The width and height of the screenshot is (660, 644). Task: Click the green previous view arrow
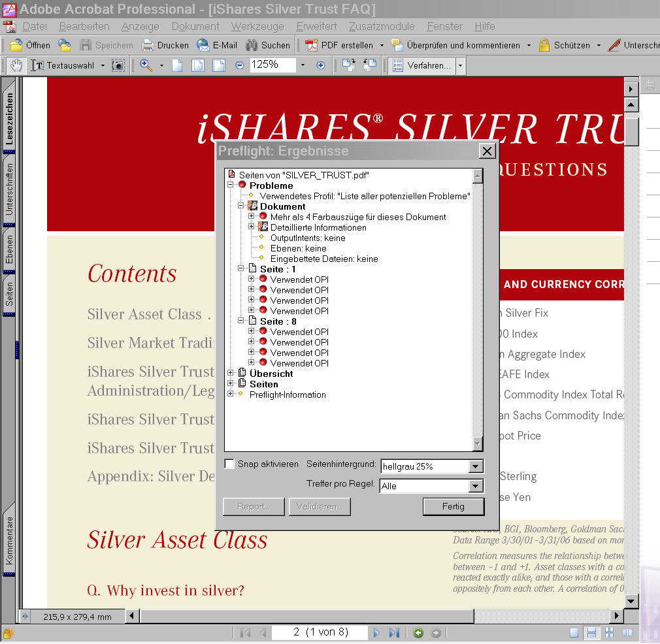pos(418,633)
